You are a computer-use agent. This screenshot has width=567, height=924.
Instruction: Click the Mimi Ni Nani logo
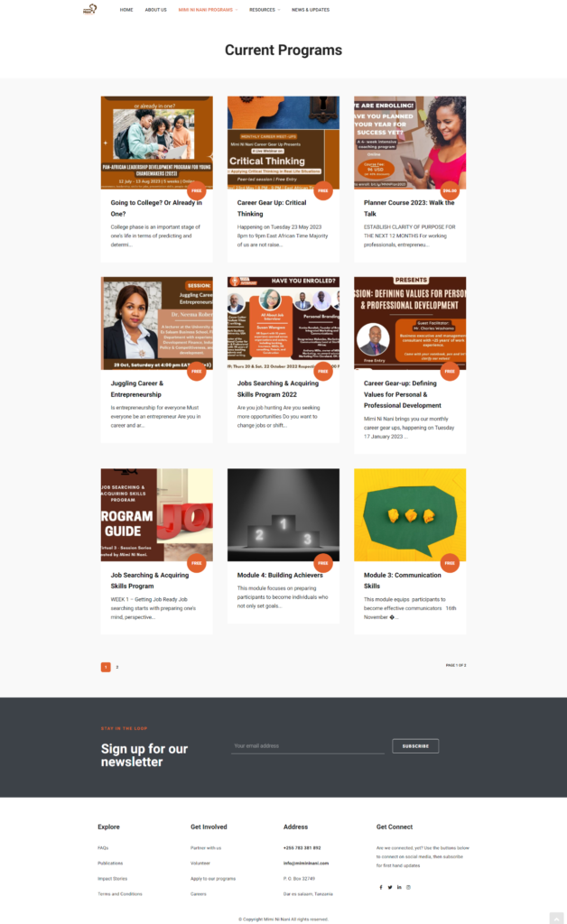89,9
